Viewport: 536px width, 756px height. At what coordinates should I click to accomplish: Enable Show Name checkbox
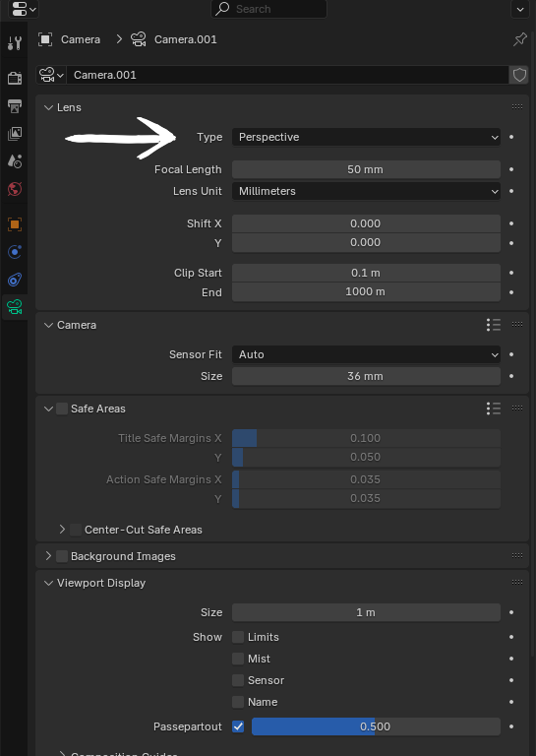[x=238, y=702]
